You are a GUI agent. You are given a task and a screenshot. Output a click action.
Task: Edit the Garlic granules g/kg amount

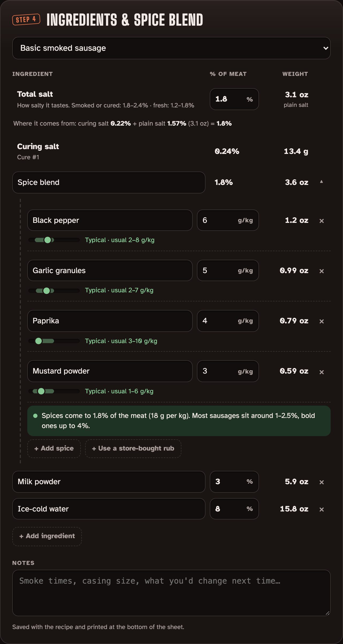pos(228,270)
